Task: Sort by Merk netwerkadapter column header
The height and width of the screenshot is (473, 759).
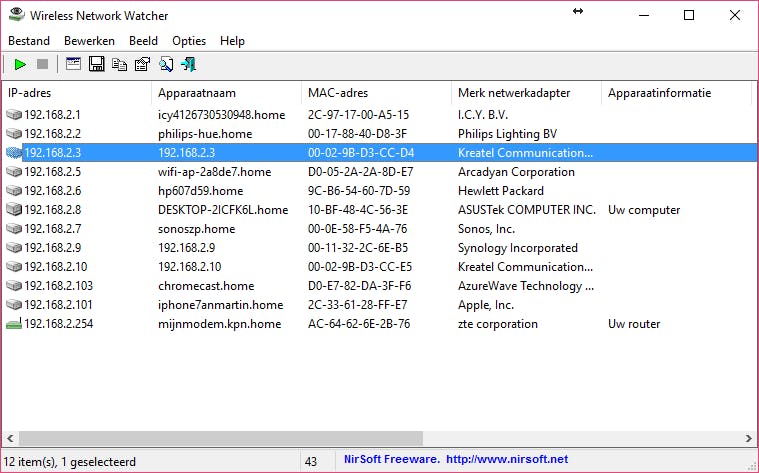Action: (x=527, y=93)
